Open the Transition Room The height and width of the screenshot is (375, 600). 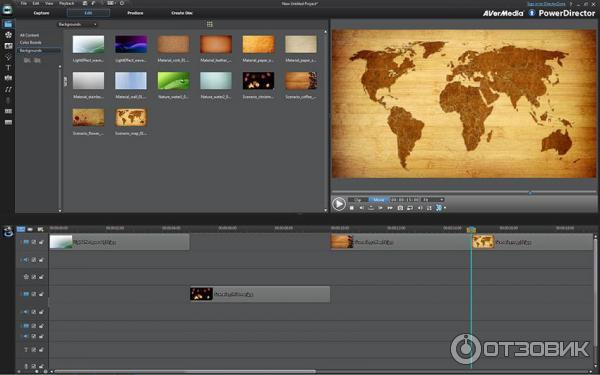click(8, 78)
